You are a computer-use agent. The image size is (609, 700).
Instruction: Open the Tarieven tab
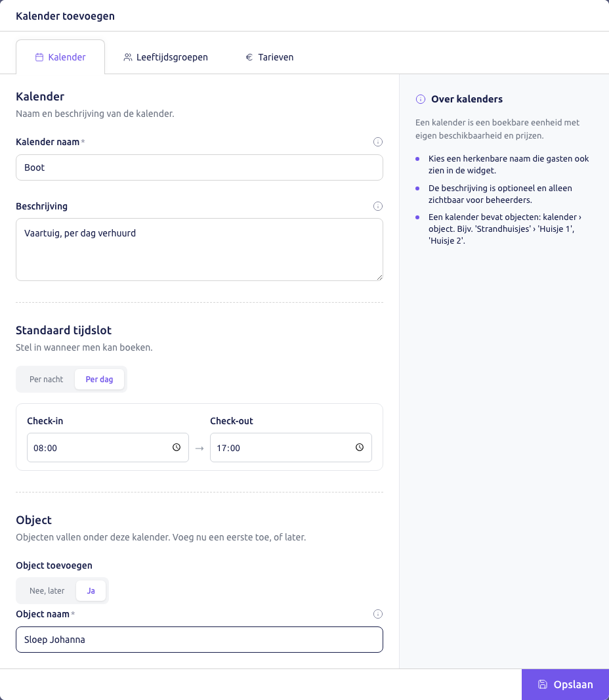pos(270,57)
